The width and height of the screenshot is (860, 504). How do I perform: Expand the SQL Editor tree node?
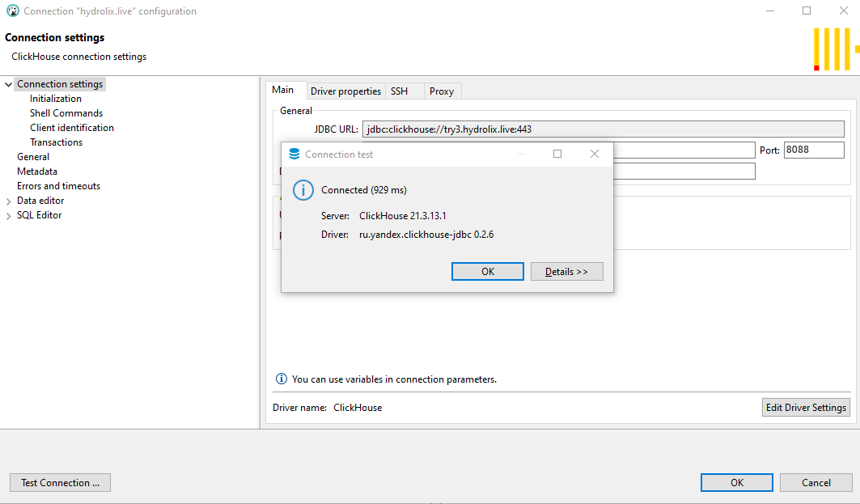tap(8, 216)
